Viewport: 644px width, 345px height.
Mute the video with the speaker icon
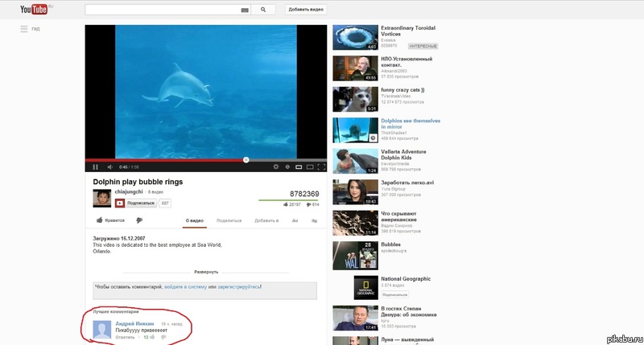[x=109, y=167]
